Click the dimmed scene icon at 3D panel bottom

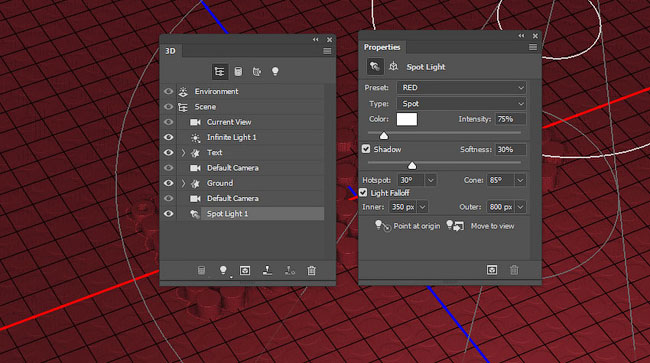pos(201,271)
